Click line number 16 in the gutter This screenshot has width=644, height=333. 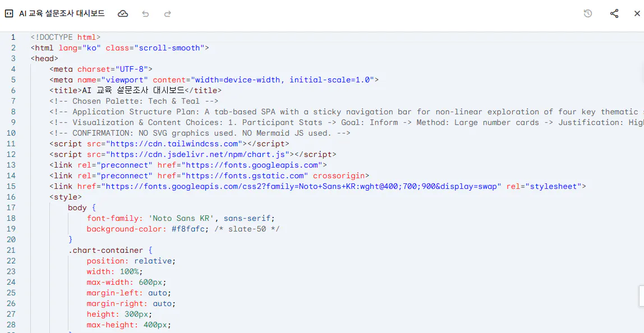(11, 197)
